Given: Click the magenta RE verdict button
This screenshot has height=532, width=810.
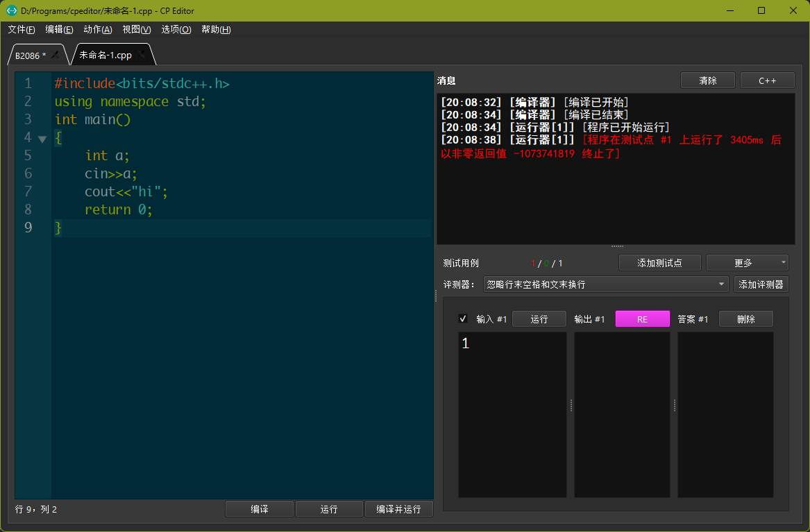Looking at the screenshot, I should (642, 319).
